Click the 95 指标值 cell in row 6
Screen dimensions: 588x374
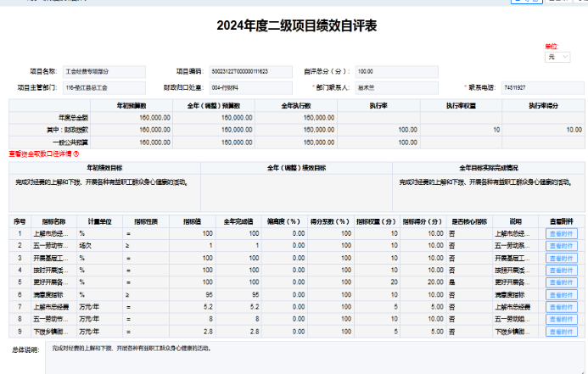click(193, 295)
